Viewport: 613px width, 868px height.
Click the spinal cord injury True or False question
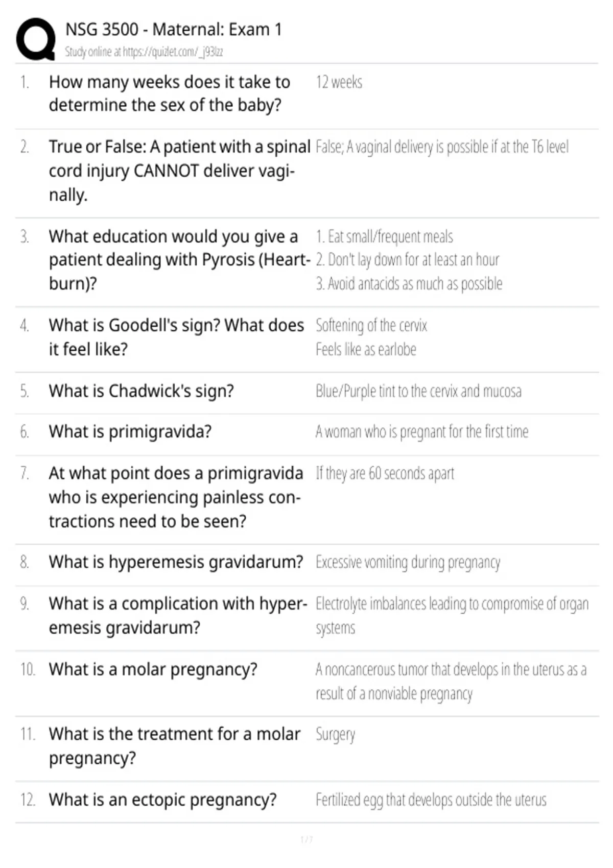179,171
